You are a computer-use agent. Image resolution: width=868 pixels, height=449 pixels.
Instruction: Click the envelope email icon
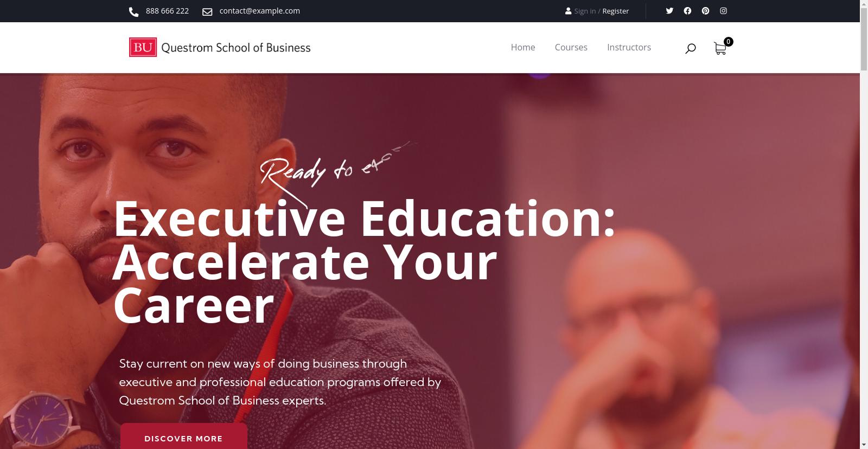pyautogui.click(x=207, y=11)
